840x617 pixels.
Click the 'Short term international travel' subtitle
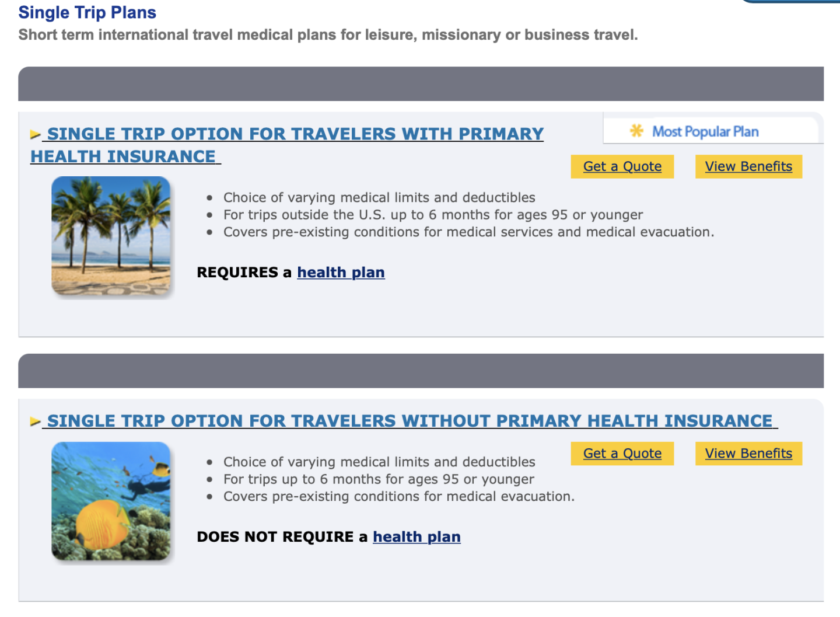pos(328,35)
